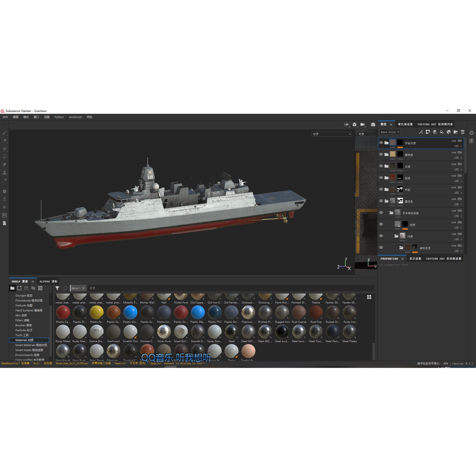Open the Base Color channel dropdown
This screenshot has height=476, width=476.
tap(389, 132)
